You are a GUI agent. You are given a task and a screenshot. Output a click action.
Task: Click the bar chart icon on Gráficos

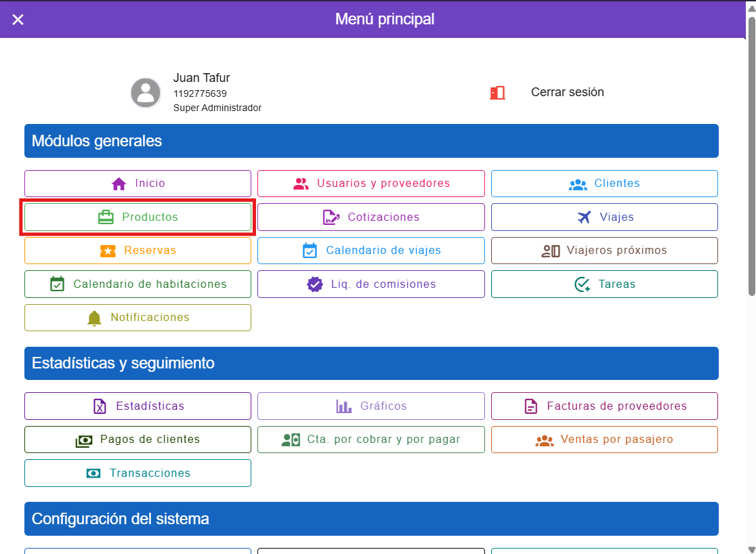[344, 406]
